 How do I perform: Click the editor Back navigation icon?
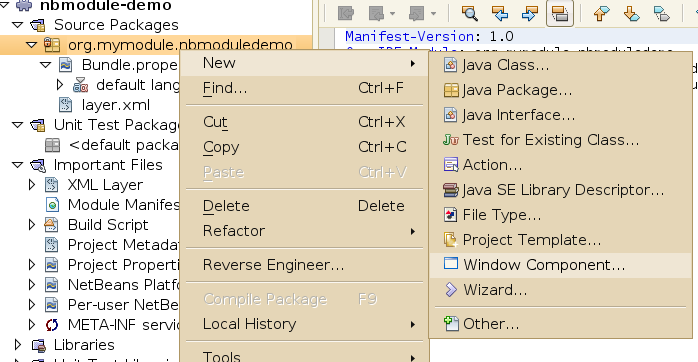376,13
